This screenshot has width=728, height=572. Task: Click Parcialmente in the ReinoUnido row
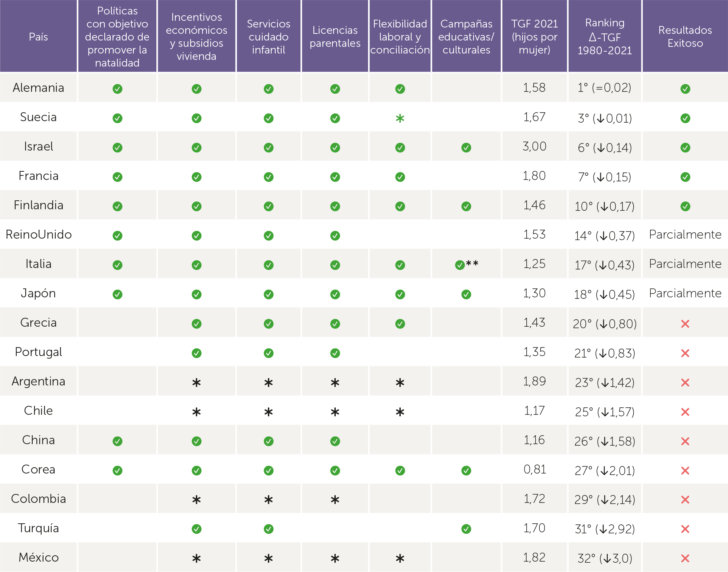(685, 235)
